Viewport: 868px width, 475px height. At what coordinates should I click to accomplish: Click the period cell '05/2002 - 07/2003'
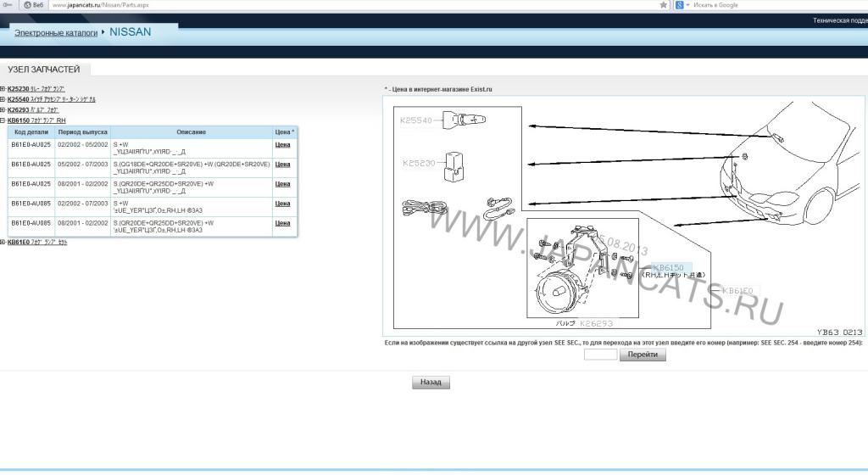[x=82, y=165]
